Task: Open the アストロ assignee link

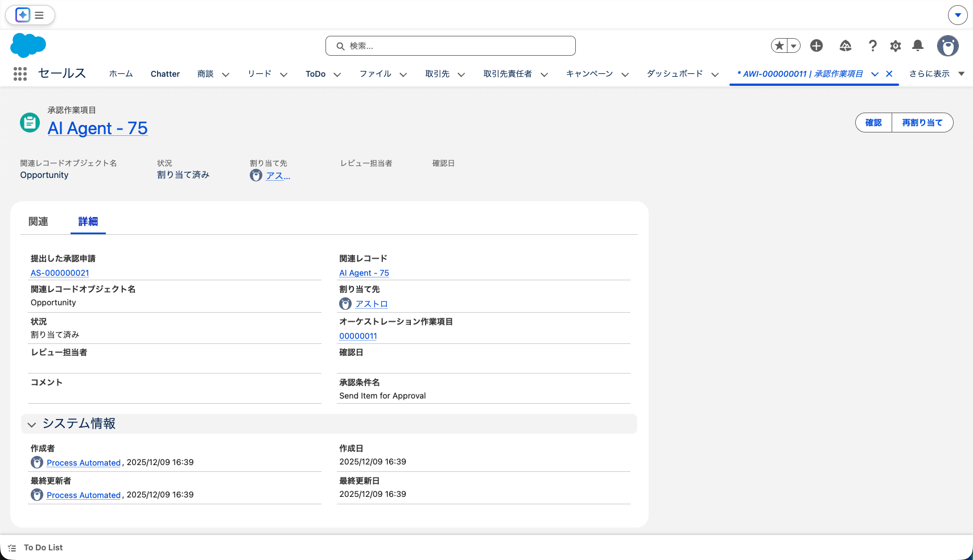Action: pos(372,304)
